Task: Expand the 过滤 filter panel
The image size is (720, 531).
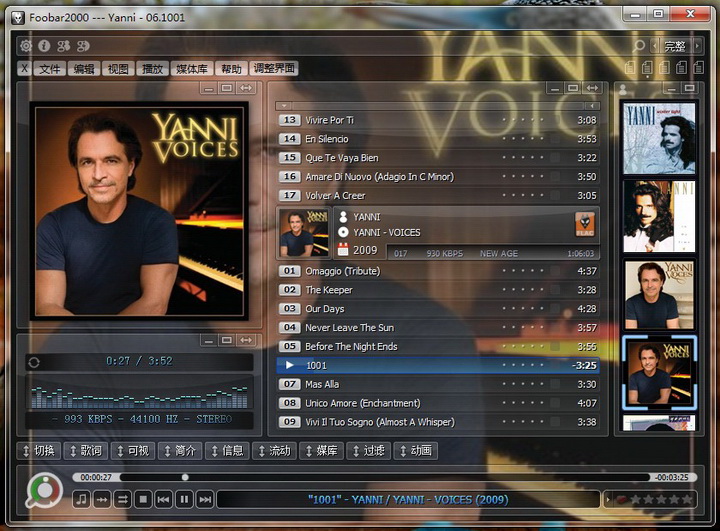Action: point(367,451)
